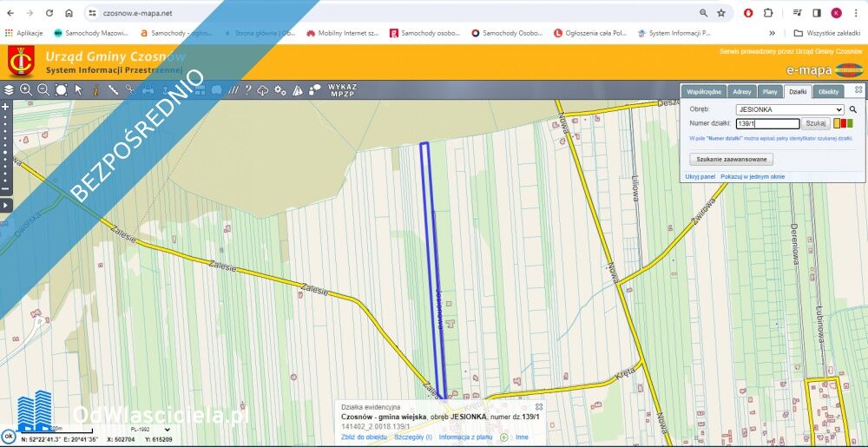The height and width of the screenshot is (447, 868).
Task: Switch to the Adresy tab
Action: [x=741, y=91]
